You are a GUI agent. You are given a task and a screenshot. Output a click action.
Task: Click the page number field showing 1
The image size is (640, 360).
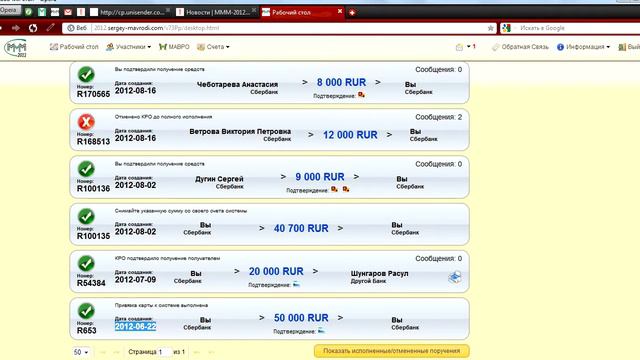(x=164, y=352)
